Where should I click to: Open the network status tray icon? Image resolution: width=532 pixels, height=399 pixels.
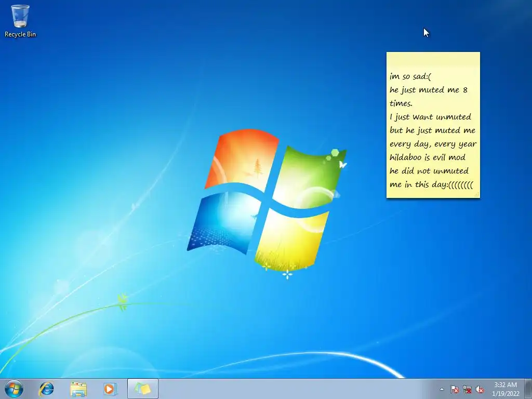pyautogui.click(x=467, y=389)
